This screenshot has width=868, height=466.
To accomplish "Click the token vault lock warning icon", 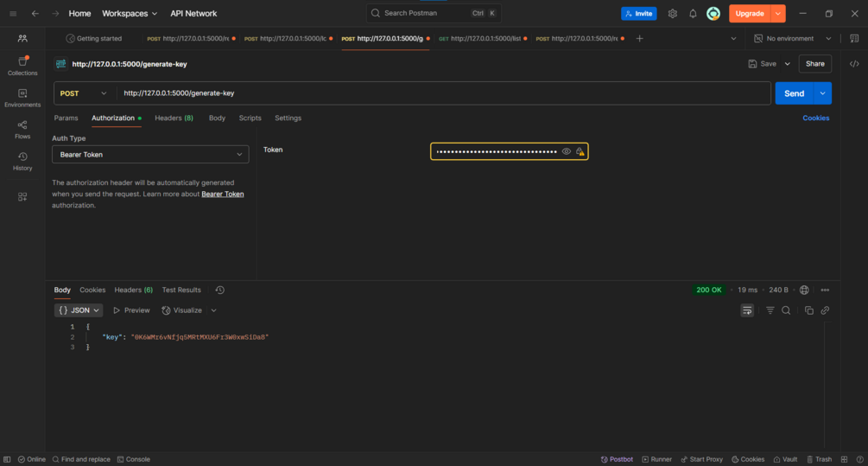I will [580, 151].
